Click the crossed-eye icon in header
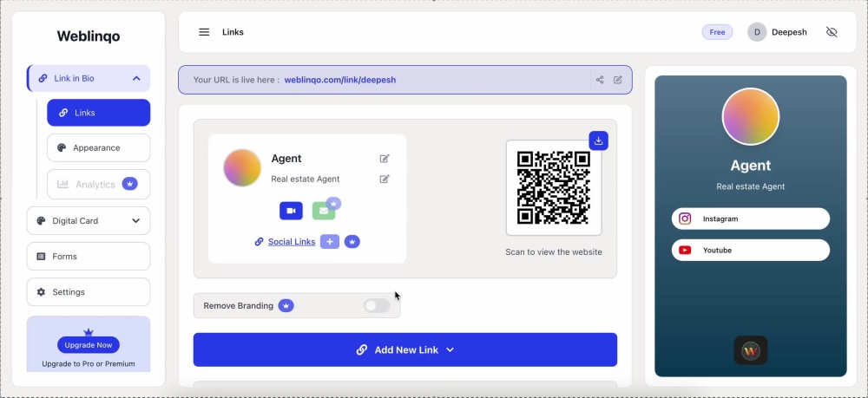This screenshot has width=868, height=398. [x=832, y=32]
